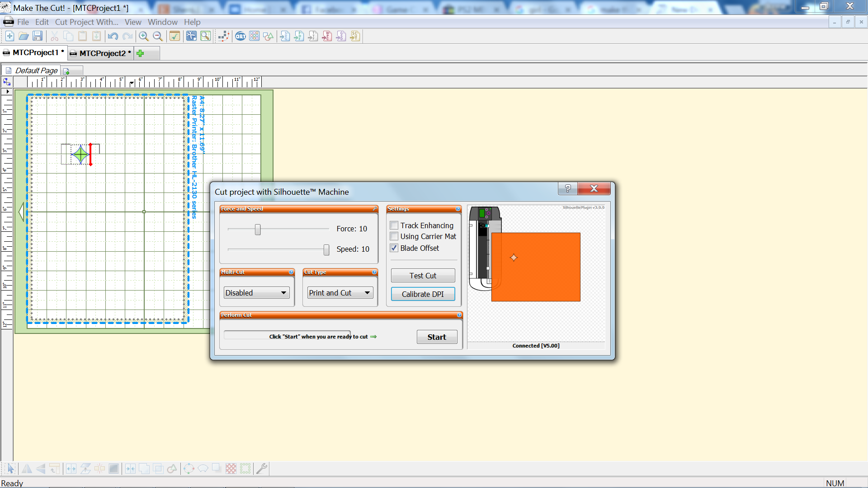Click the New project toolbar icon
Viewport: 868px width, 488px height.
9,37
